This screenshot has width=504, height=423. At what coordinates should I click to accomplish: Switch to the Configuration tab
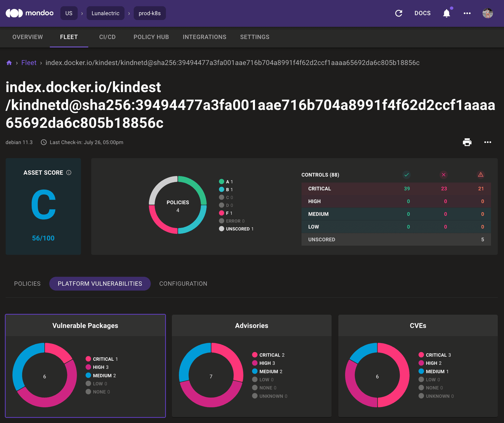click(183, 284)
